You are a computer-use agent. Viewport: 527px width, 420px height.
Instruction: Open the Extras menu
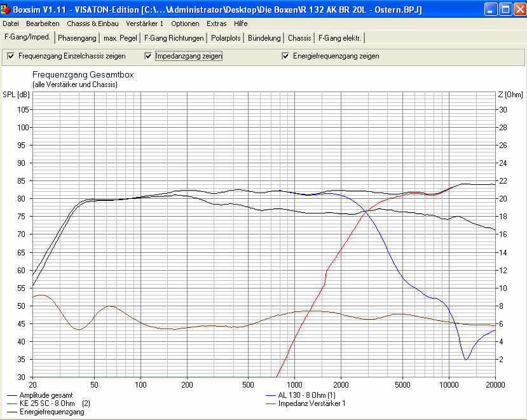216,24
